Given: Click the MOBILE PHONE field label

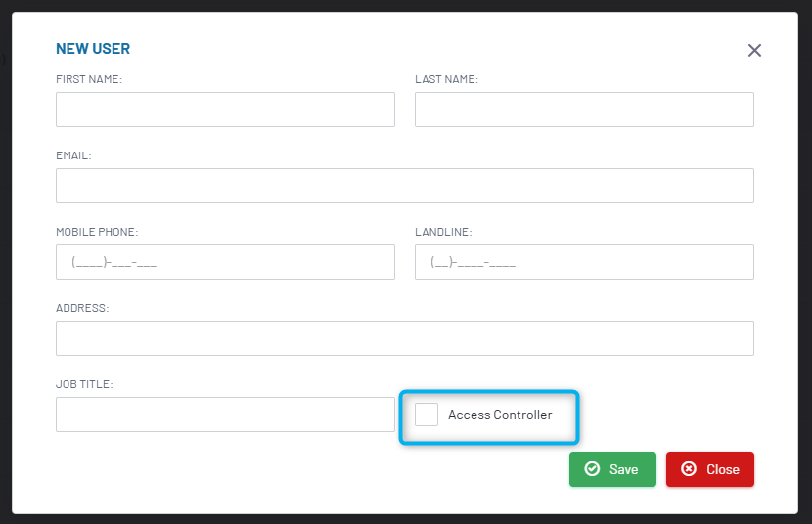Looking at the screenshot, I should (97, 232).
